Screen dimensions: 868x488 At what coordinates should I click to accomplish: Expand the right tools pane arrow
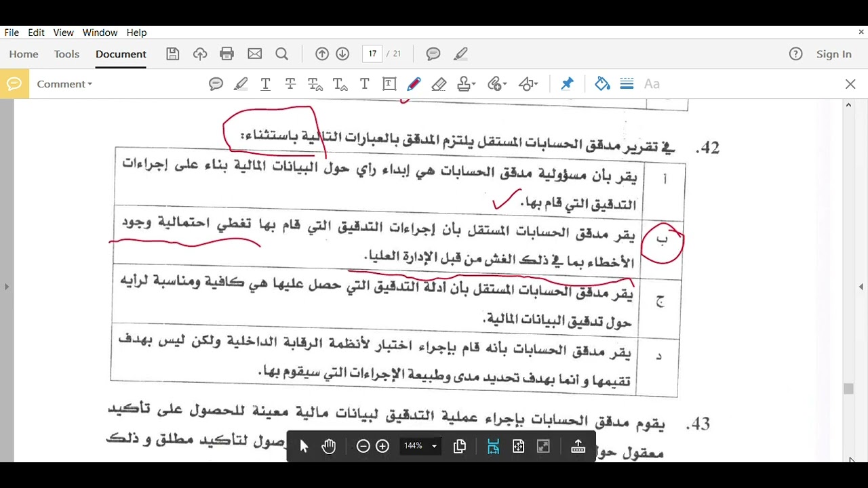click(x=861, y=287)
